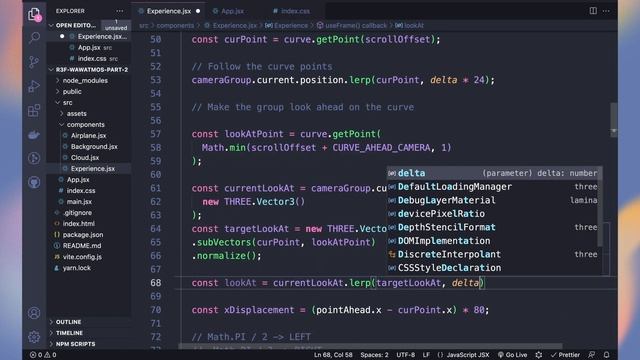Choose devicePixelRatio autocomplete suggestion

click(493, 213)
